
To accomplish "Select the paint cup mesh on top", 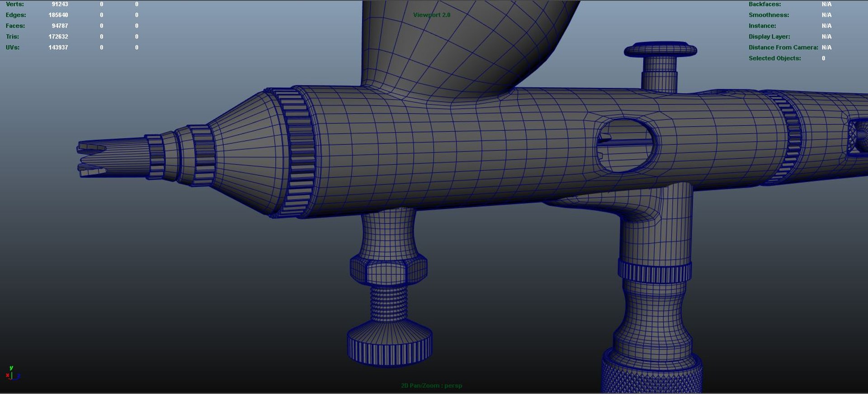I will pos(466,47).
